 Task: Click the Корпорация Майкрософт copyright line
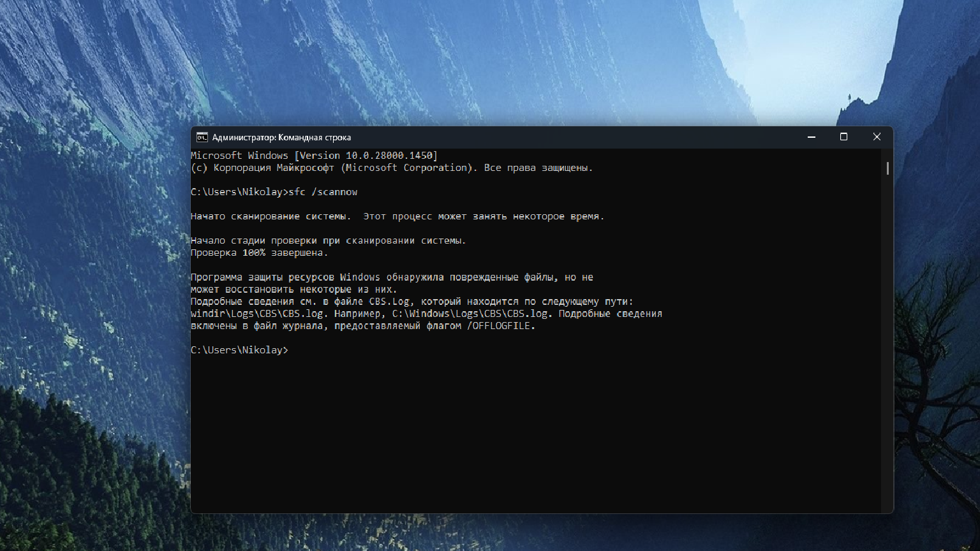click(392, 168)
